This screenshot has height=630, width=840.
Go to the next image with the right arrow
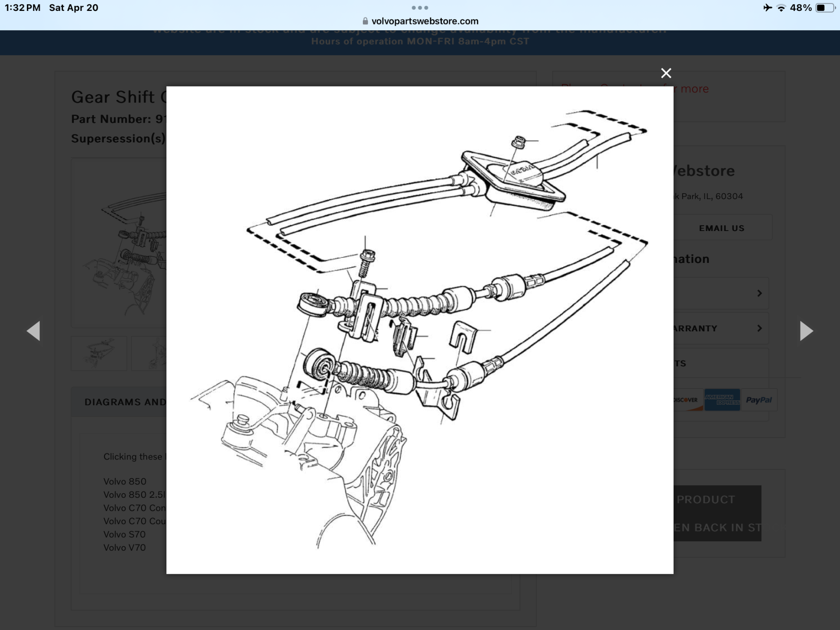coord(806,331)
